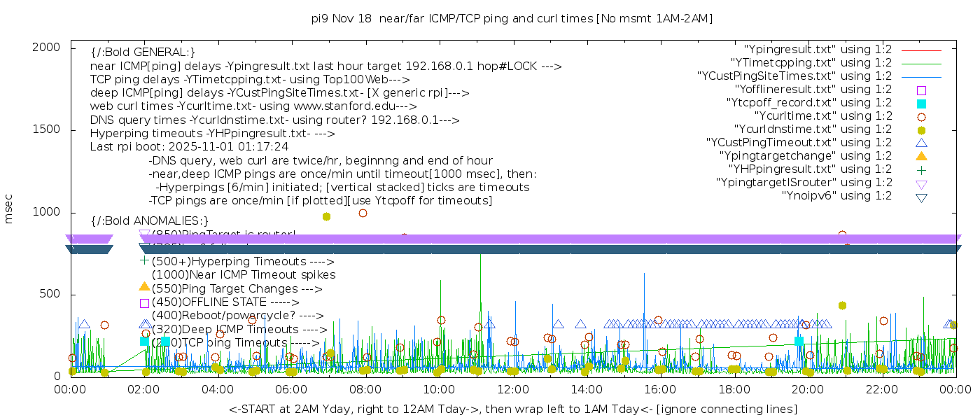Click the red circle marker for Ycurltime.txt legend
The width and height of the screenshot is (980, 420).
[921, 116]
